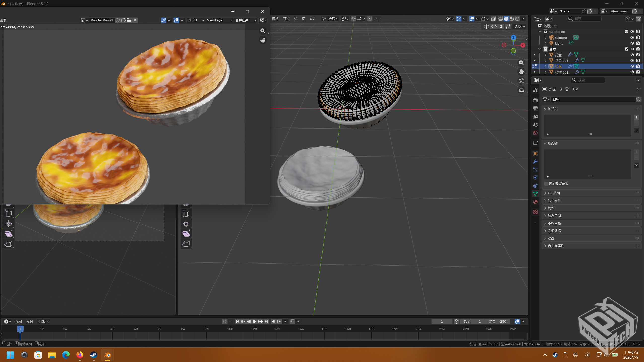Unlink the Render Result image with X icon

click(135, 20)
